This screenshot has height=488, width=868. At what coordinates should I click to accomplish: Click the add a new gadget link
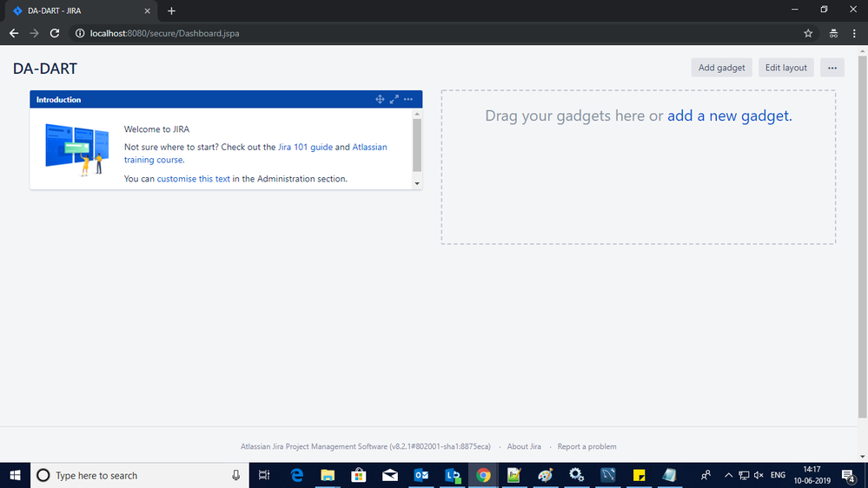point(729,115)
